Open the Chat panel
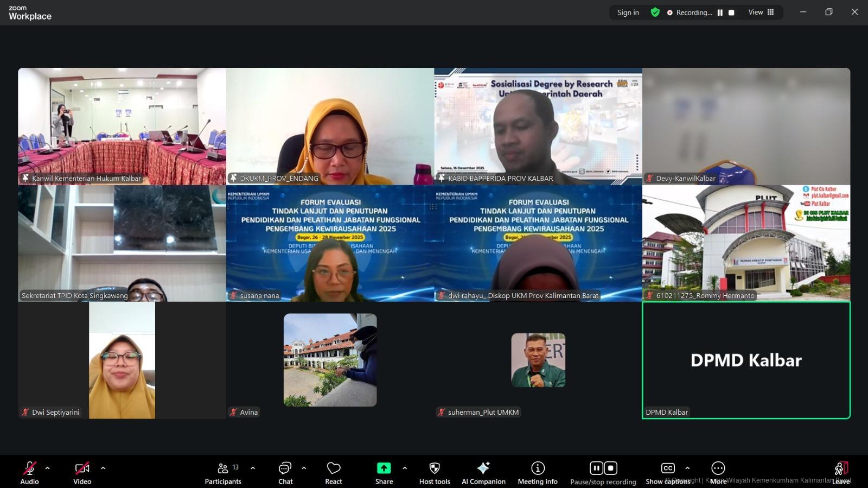 pyautogui.click(x=285, y=472)
